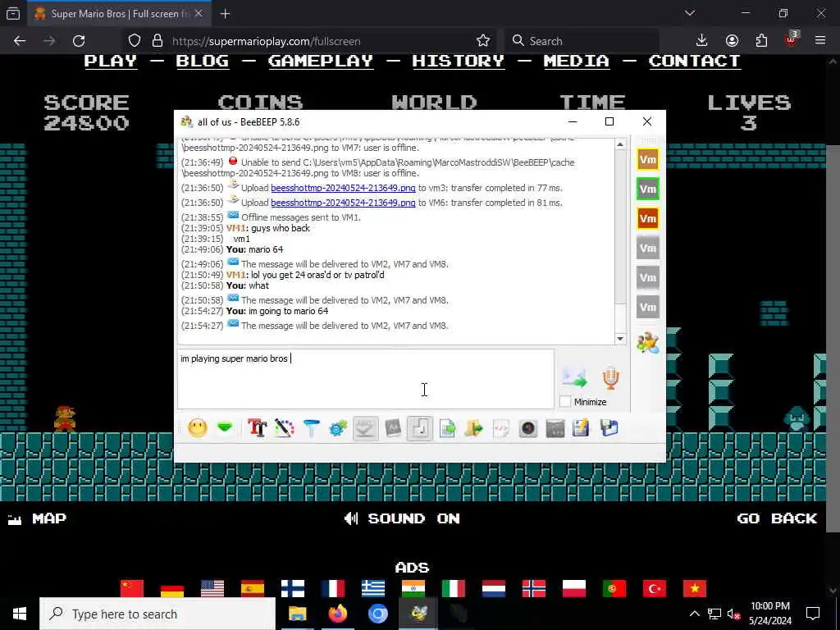Click the GO BACK button
840x630 pixels.
click(777, 518)
